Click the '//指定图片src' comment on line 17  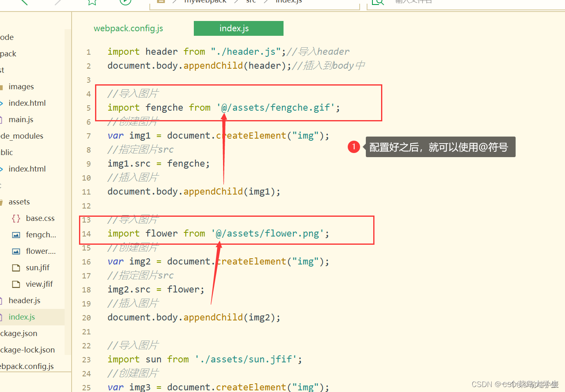coord(140,276)
